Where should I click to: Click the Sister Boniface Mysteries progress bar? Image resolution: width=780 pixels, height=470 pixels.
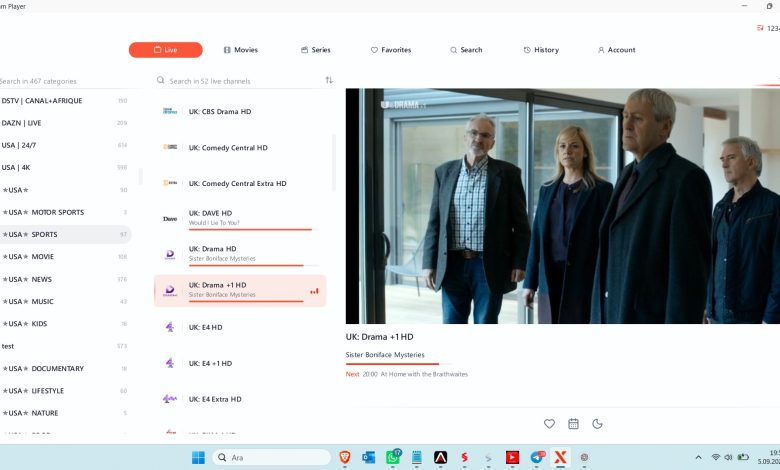click(398, 364)
